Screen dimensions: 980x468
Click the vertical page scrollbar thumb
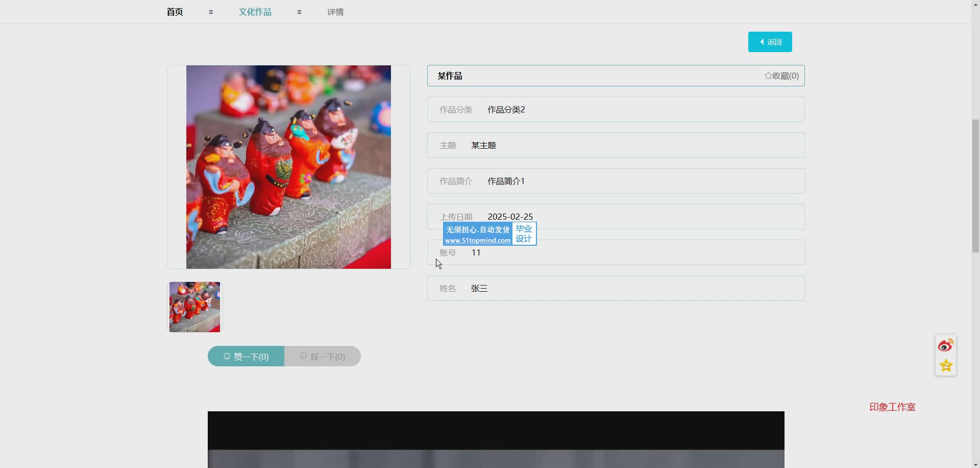(975, 186)
